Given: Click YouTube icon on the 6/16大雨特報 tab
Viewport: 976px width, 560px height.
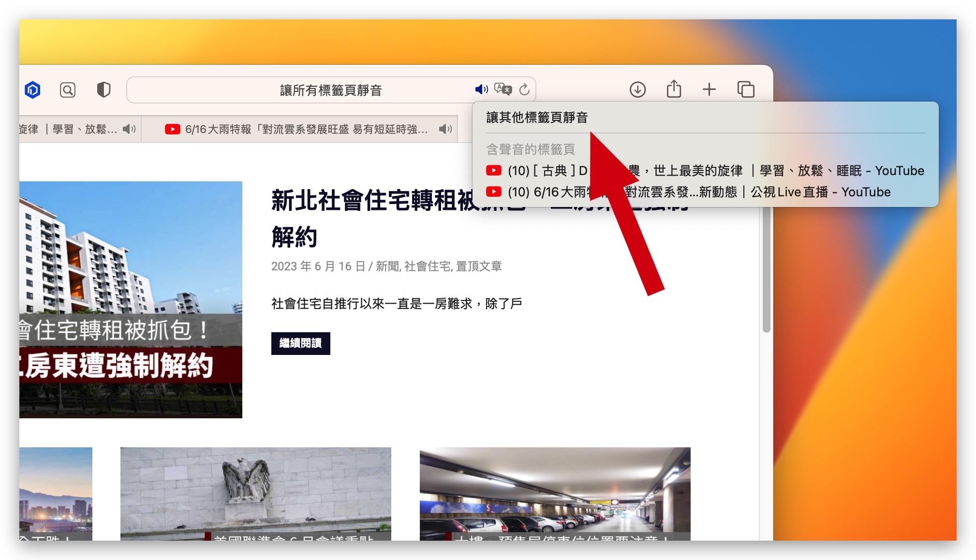Looking at the screenshot, I should [x=172, y=129].
